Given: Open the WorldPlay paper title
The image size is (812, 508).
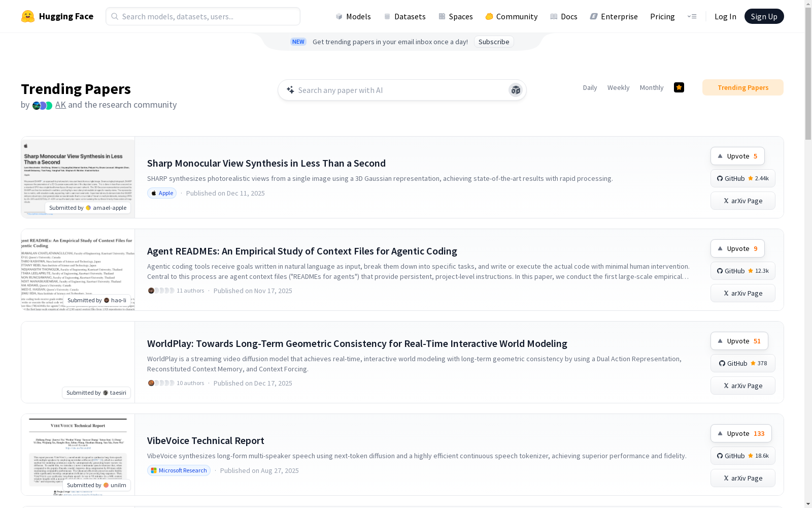Looking at the screenshot, I should [357, 343].
